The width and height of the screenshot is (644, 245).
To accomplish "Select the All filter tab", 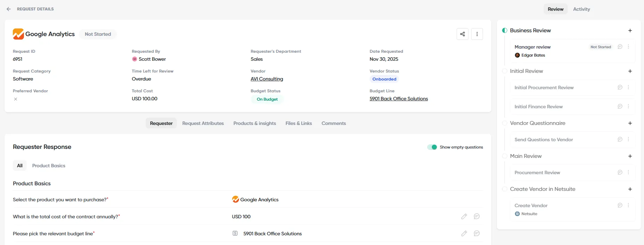I will [x=20, y=166].
